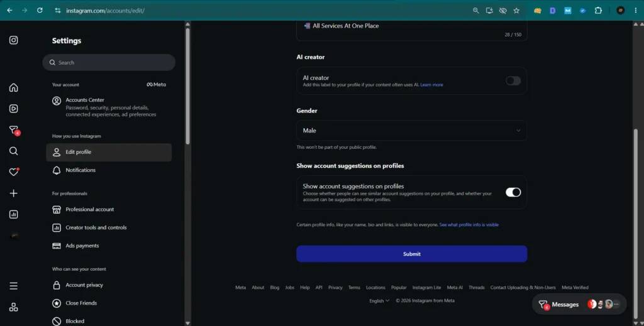This screenshot has height=326, width=644.
Task: Open Also from Meta apps icon
Action: (x=14, y=307)
